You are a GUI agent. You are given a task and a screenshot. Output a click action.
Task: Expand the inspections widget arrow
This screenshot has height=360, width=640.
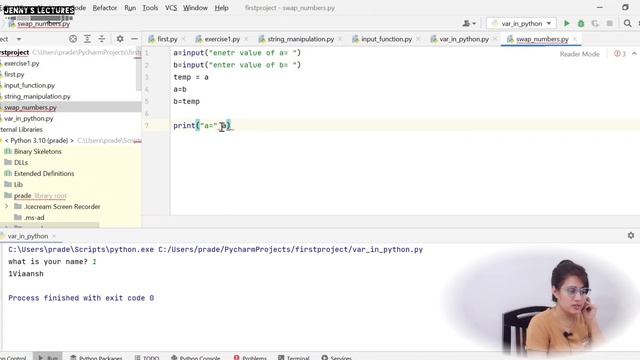point(634,54)
